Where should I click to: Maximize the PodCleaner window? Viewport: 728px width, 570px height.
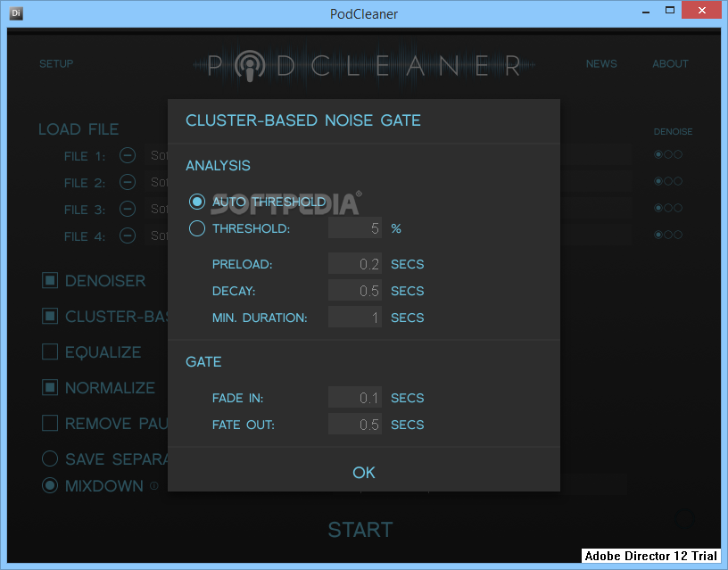669,10
